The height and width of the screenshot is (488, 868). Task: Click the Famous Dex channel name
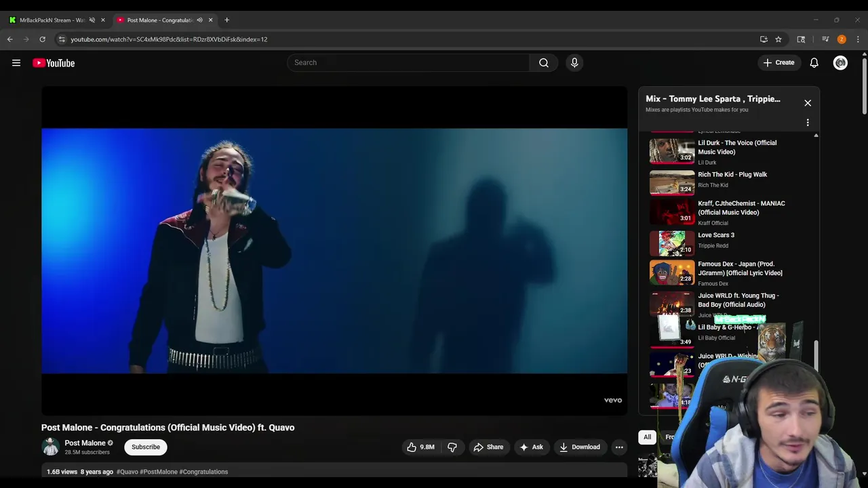713,284
